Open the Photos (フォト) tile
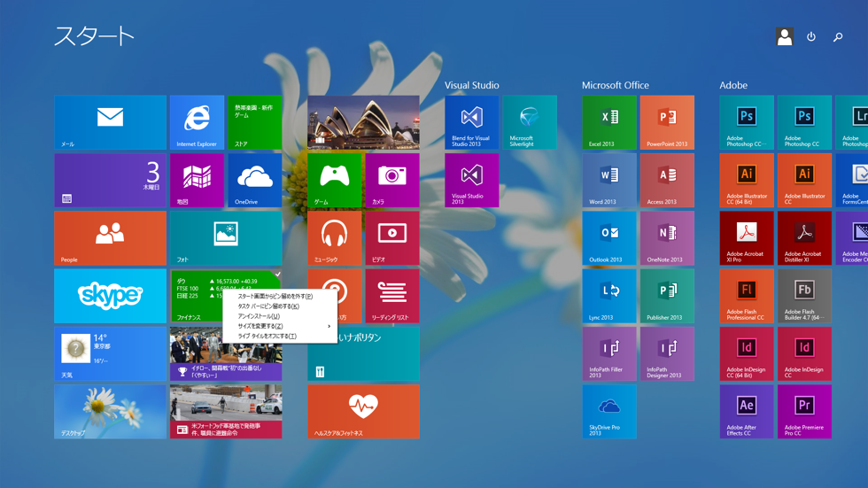The width and height of the screenshot is (868, 488). (226, 238)
